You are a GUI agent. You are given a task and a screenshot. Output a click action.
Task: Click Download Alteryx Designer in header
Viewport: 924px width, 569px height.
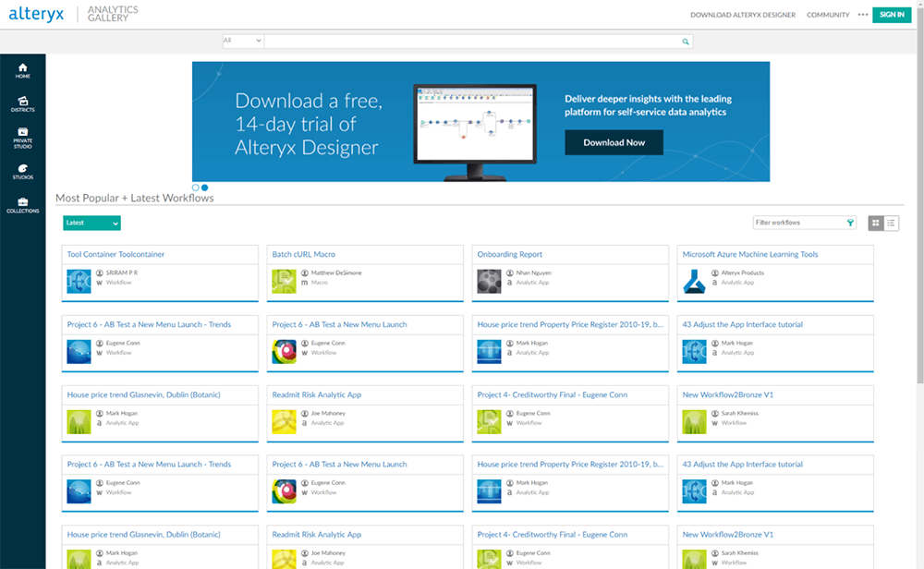(743, 15)
